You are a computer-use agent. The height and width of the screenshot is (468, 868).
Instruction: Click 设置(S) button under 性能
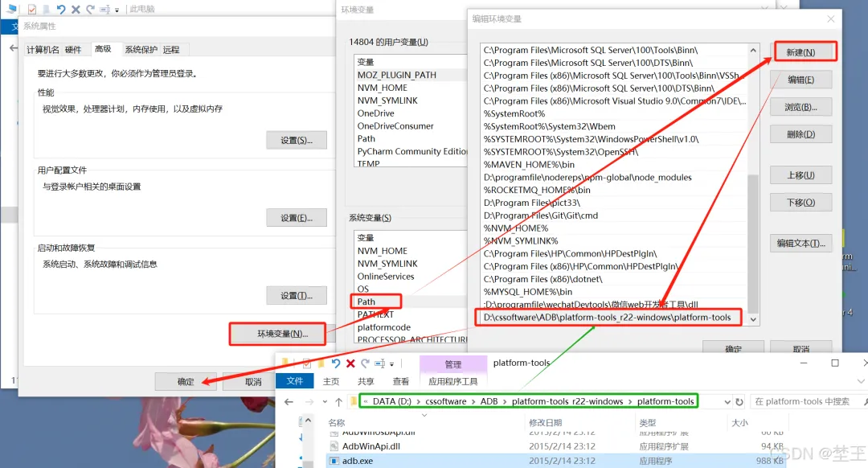[296, 140]
